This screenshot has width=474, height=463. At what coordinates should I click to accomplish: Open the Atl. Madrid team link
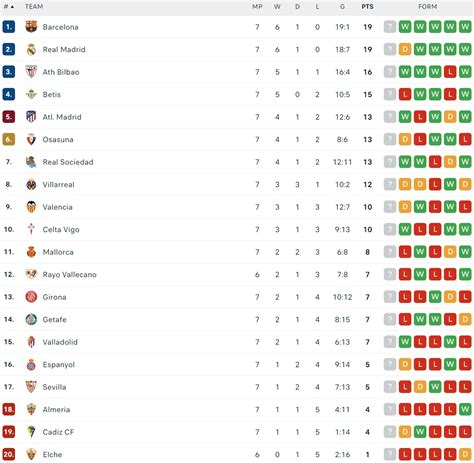62,117
